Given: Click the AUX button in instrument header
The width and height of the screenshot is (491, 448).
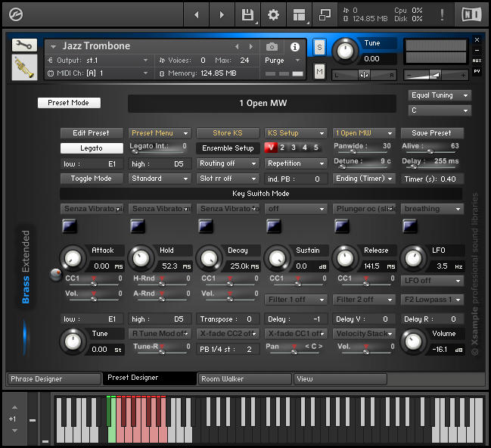Looking at the screenshot, I should coord(477,61).
